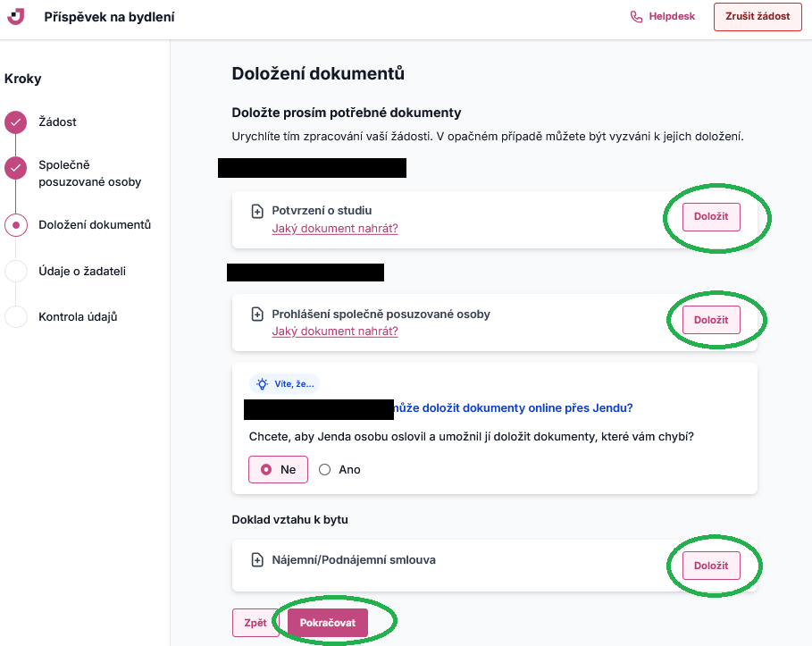Open Jaký dokument nahrát link under Prohlášení
The height and width of the screenshot is (646, 812).
335,331
